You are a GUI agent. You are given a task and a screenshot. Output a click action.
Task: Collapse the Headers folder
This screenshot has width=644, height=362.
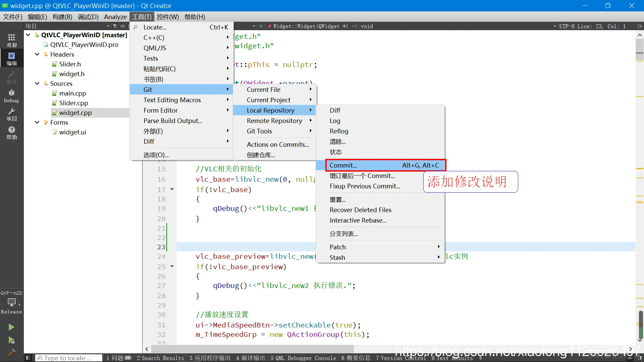point(37,54)
